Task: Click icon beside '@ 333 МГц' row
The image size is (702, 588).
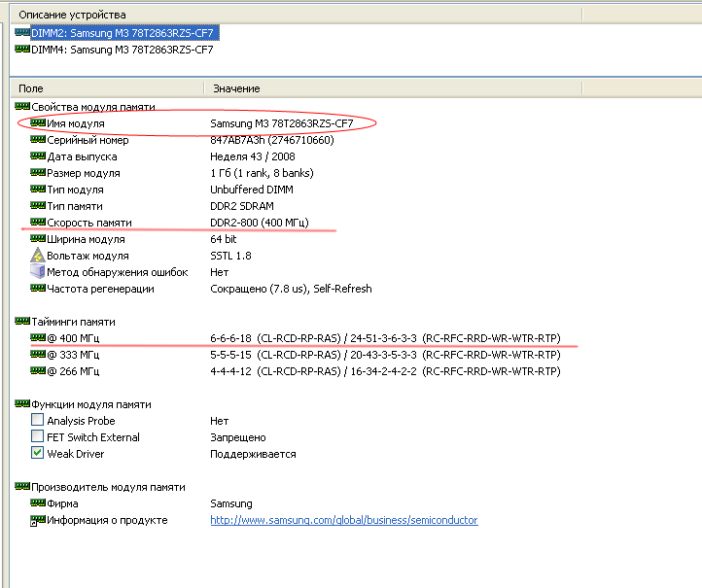Action: (x=38, y=354)
